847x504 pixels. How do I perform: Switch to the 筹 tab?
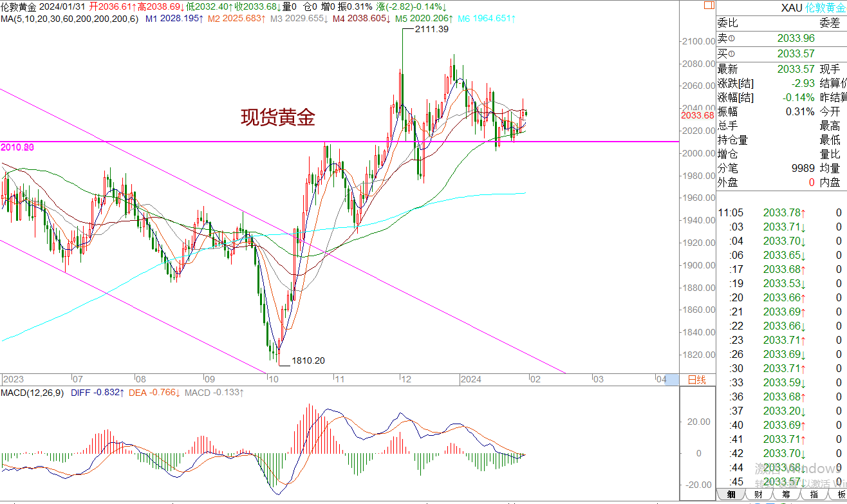(x=786, y=494)
